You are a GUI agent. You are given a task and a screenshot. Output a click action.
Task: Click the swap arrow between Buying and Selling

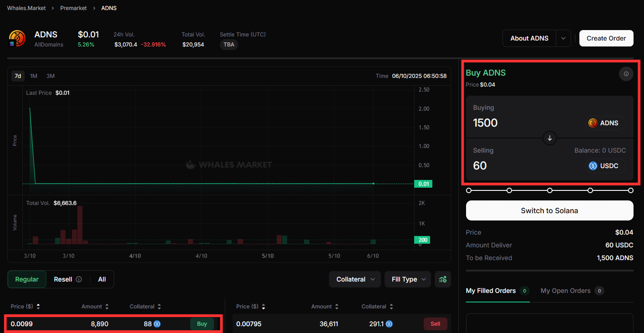(x=549, y=138)
